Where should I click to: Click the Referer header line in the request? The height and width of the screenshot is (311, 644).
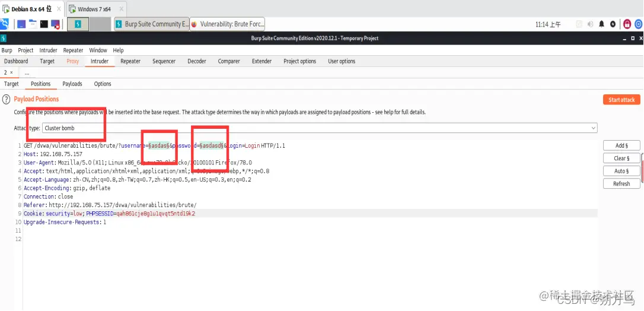coord(110,205)
